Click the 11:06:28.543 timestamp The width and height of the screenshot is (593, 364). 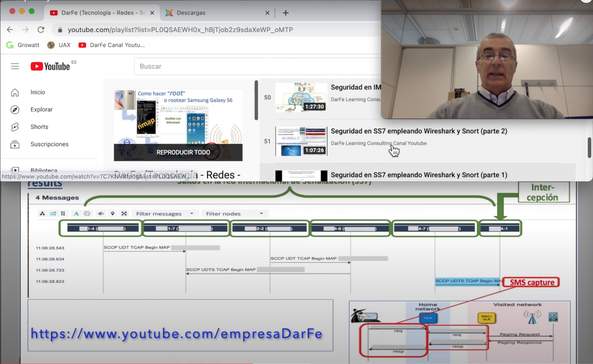tap(50, 248)
